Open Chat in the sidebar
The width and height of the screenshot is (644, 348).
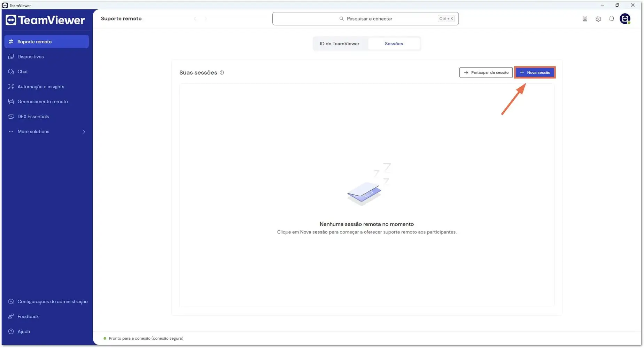(46, 72)
